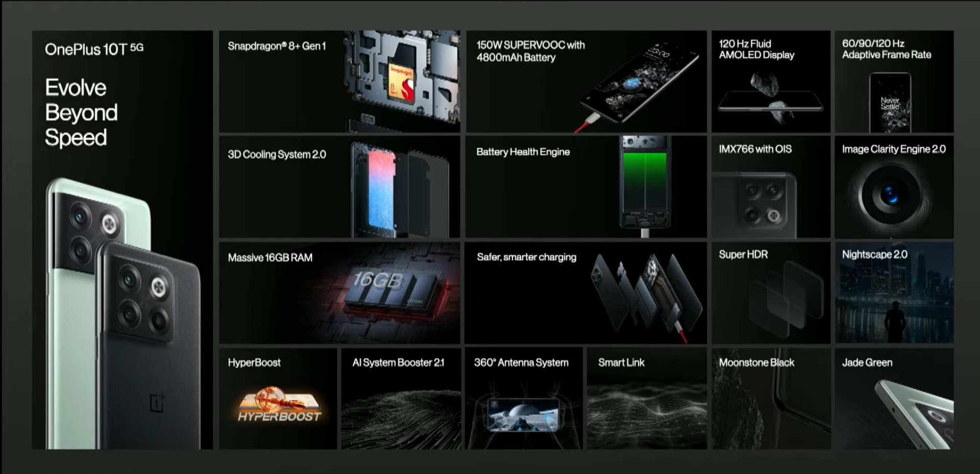
Task: Open the 120 Hz Fluid AMOLED Display tile
Action: (x=771, y=82)
